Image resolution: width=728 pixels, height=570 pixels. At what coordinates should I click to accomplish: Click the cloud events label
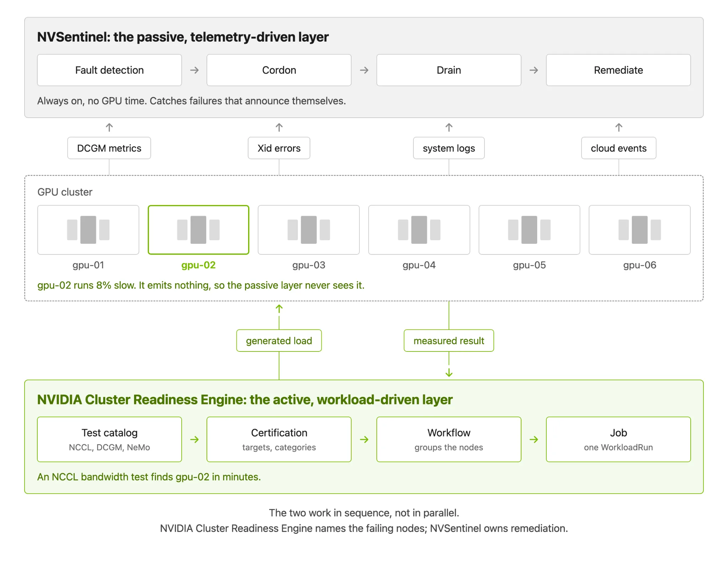click(619, 148)
